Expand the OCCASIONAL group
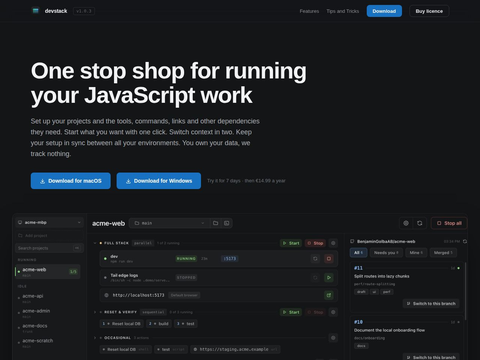 point(95,338)
